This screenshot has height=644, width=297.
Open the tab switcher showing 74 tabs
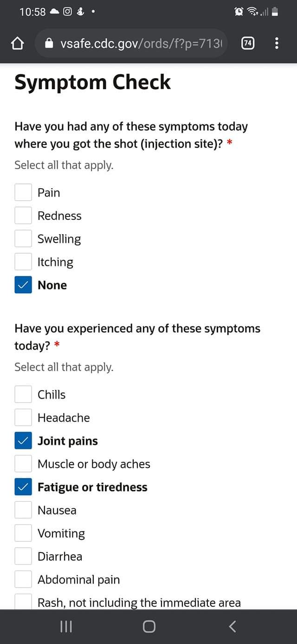point(248,44)
